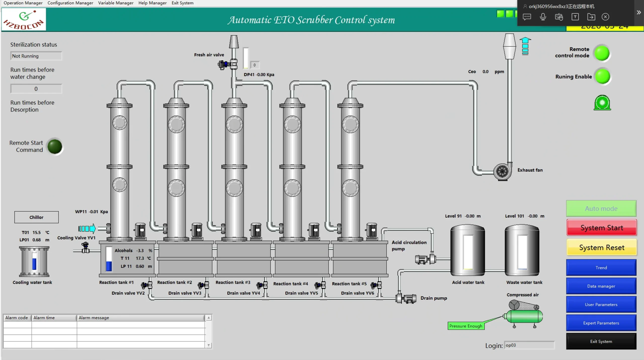Click the Login field showing op03
The image size is (644, 360).
pyautogui.click(x=530, y=345)
